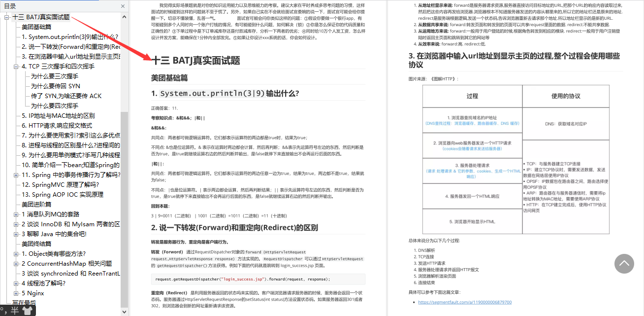Viewport: 644px width, 316px height.
Task: Select 十三 BATJ真实面试题 in the outline
Action: pyautogui.click(x=41, y=17)
